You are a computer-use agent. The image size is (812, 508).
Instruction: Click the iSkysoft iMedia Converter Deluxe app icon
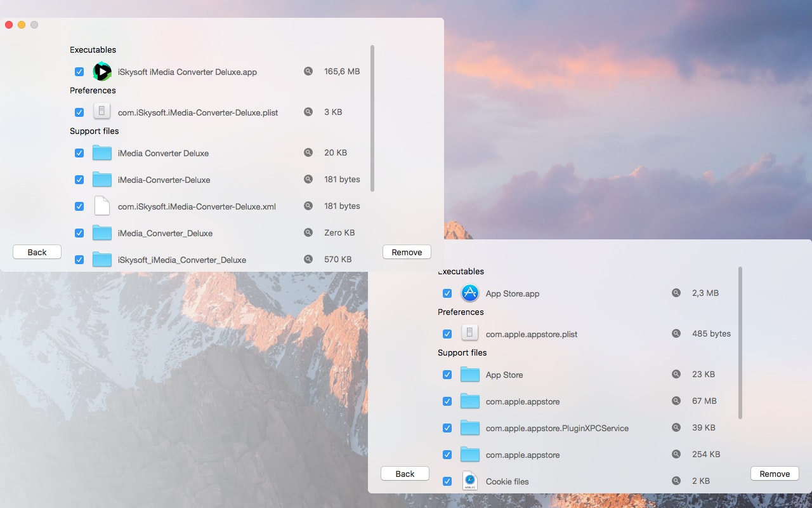click(102, 72)
